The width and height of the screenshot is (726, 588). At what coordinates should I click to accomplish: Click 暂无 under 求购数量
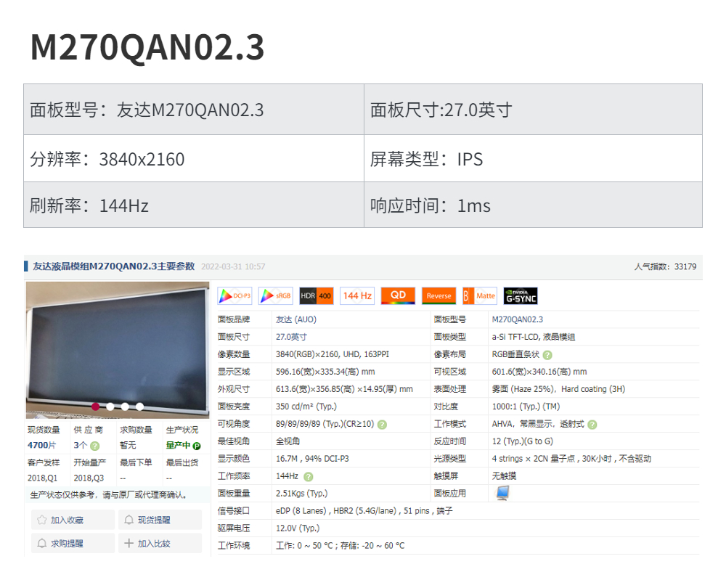[128, 446]
